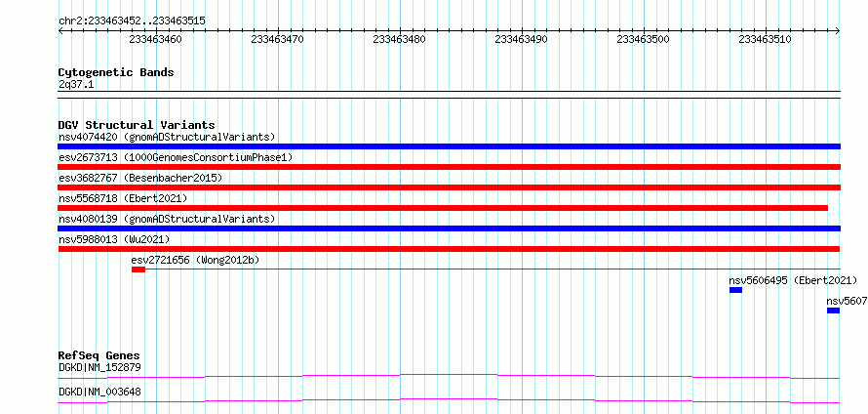Open gene label DGKD|NM_003648
The width and height of the screenshot is (868, 414).
[99, 392]
